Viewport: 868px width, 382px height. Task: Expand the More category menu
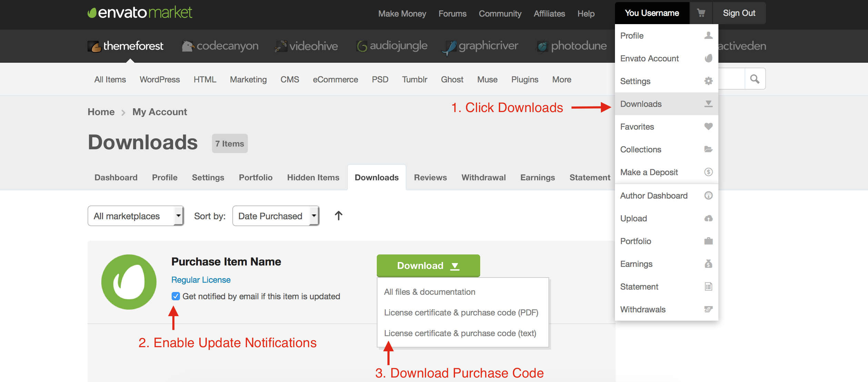coord(562,80)
